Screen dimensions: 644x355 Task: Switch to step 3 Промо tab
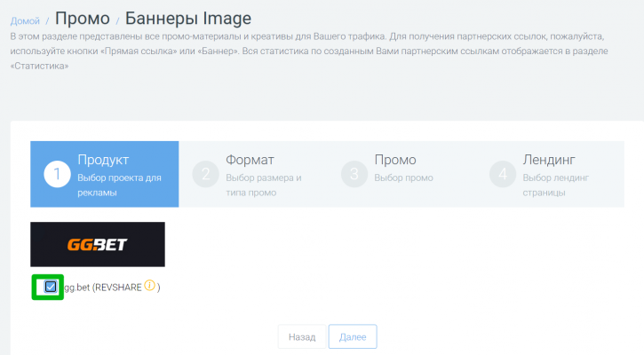pyautogui.click(x=402, y=174)
